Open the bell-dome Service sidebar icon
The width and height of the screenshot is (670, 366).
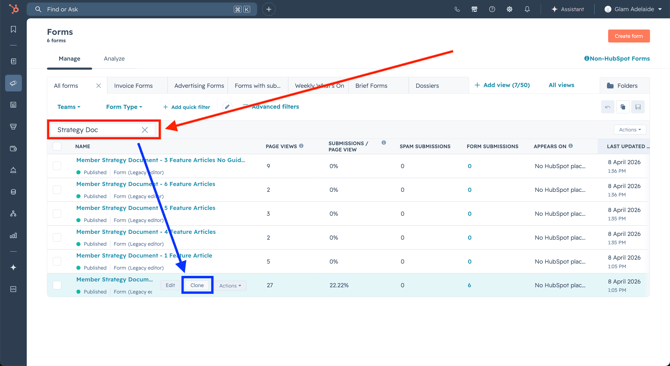(13, 170)
